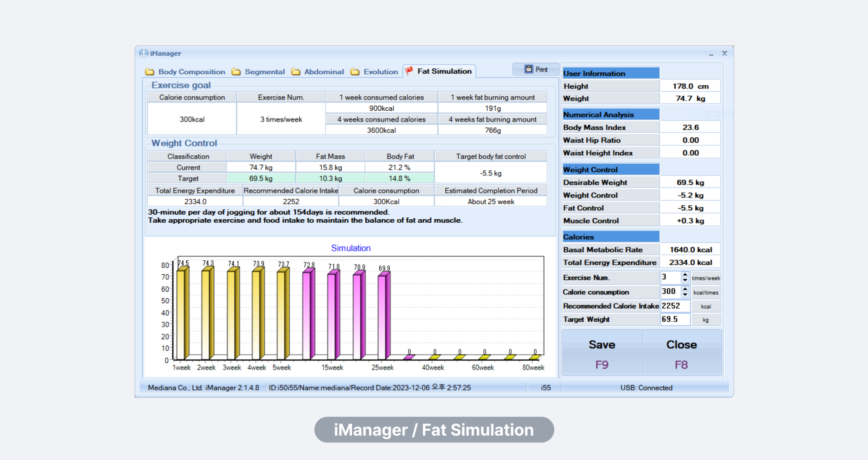Click the Target Weight input field
This screenshot has height=460, width=868.
tap(675, 319)
